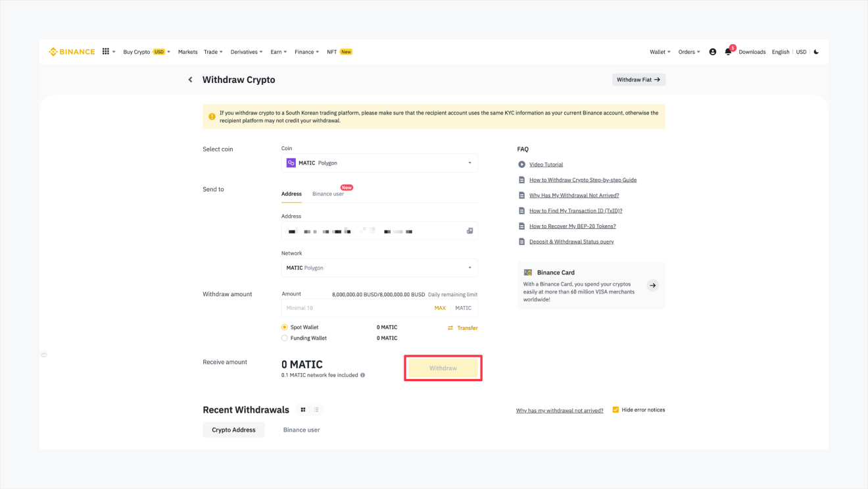Click the Binance Card logo icon

[527, 272]
